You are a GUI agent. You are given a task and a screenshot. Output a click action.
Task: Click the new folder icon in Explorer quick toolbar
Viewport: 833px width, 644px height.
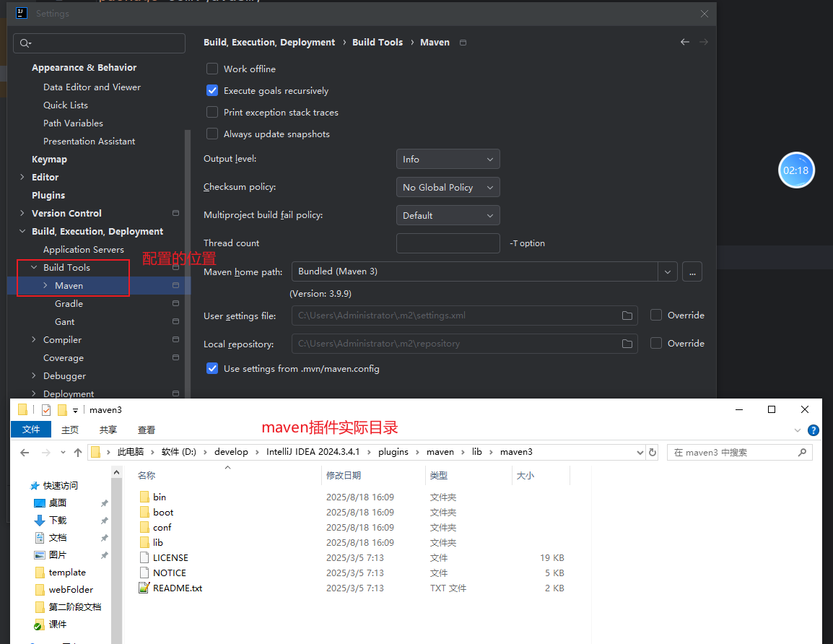tap(62, 409)
